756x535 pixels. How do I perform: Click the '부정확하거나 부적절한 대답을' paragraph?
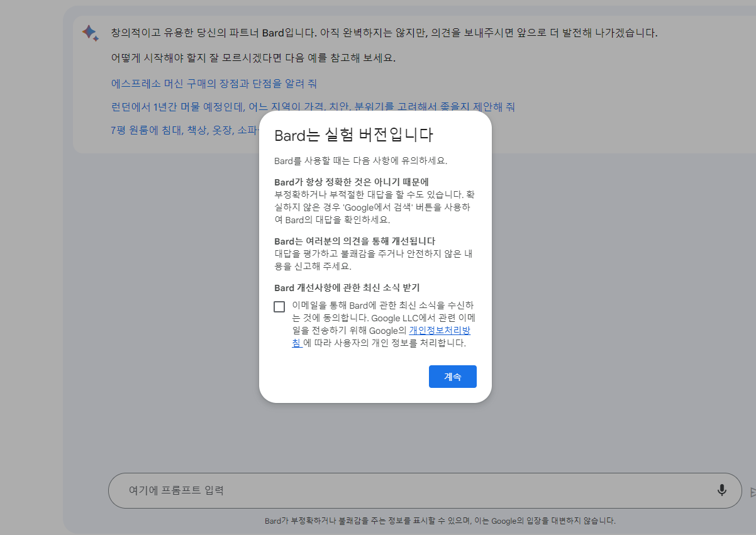click(375, 207)
